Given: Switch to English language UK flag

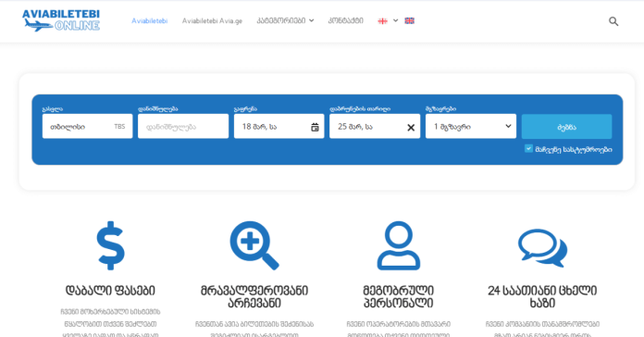Looking at the screenshot, I should pyautogui.click(x=410, y=20).
